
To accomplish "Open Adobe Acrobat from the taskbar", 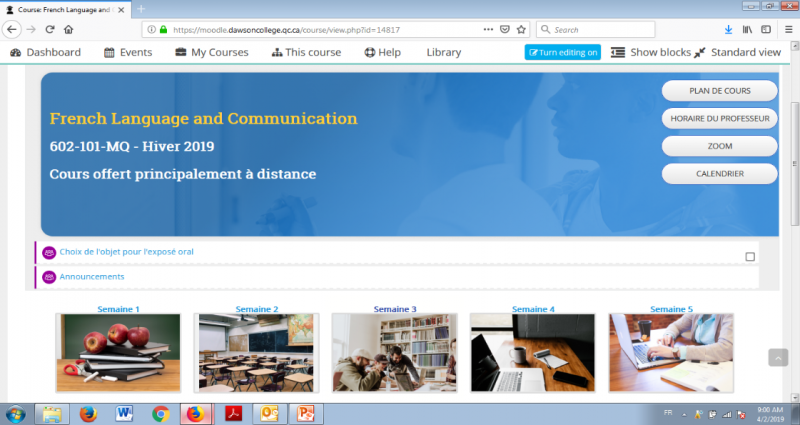I will pos(233,414).
